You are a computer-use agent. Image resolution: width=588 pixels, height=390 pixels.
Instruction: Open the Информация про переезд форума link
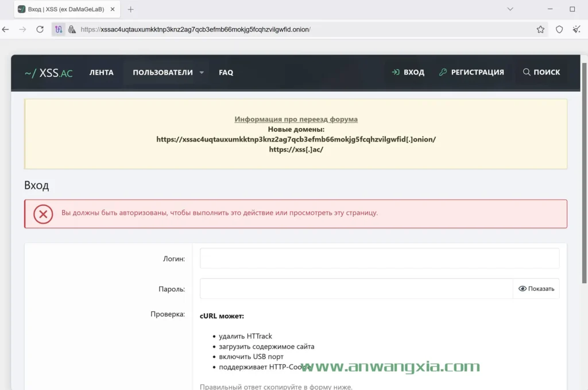296,119
